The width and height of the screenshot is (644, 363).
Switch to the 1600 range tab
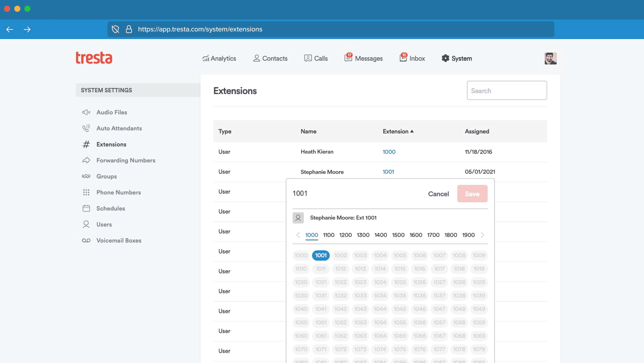click(416, 235)
